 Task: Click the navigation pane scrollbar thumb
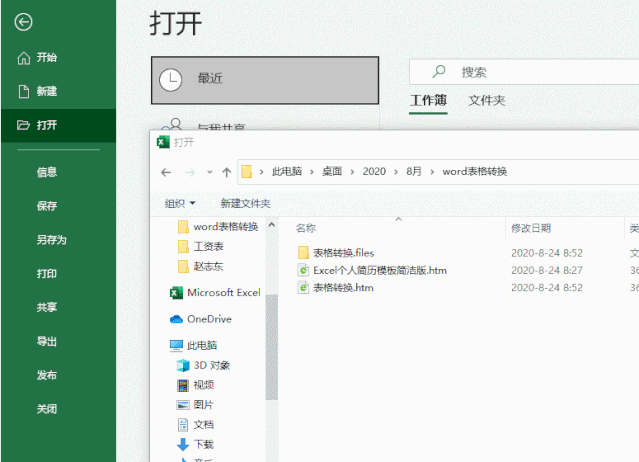click(272, 347)
